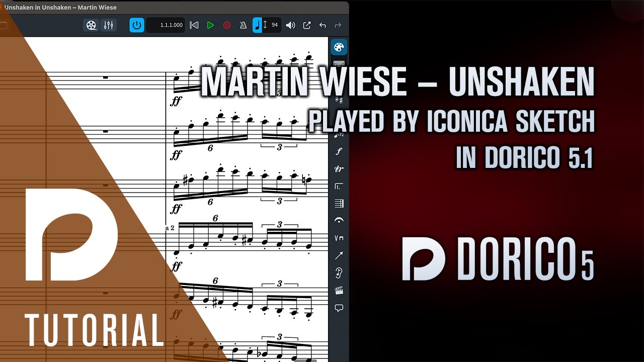Screen dimensions: 644x362
Task: Open the Key Signatures sharp panel
Action: [x=339, y=101]
